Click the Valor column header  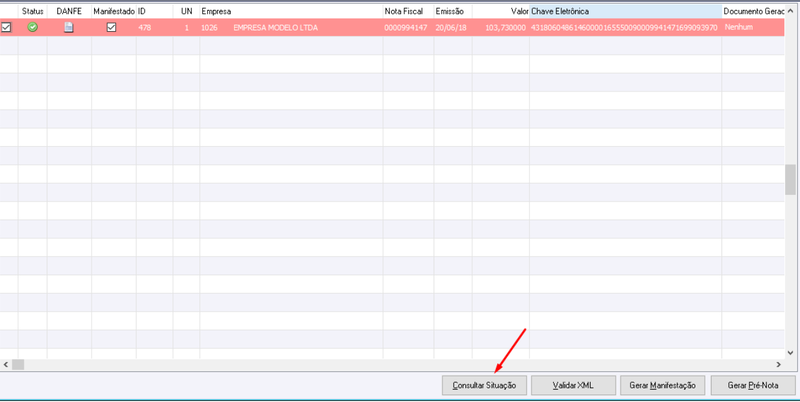pyautogui.click(x=501, y=11)
